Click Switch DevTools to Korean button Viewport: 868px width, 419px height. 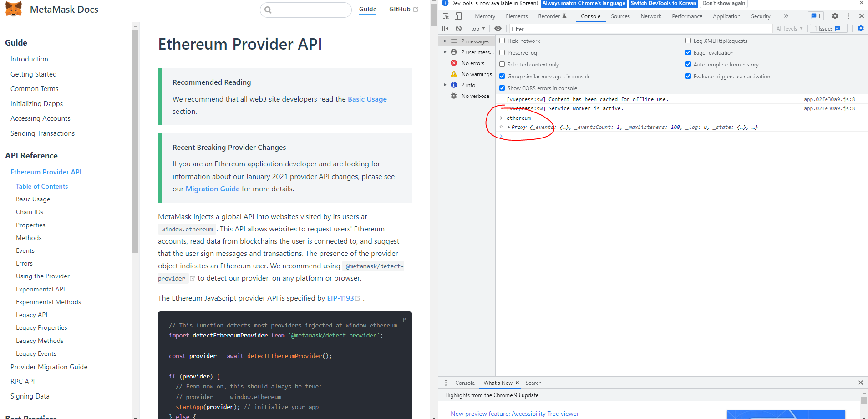(x=663, y=3)
